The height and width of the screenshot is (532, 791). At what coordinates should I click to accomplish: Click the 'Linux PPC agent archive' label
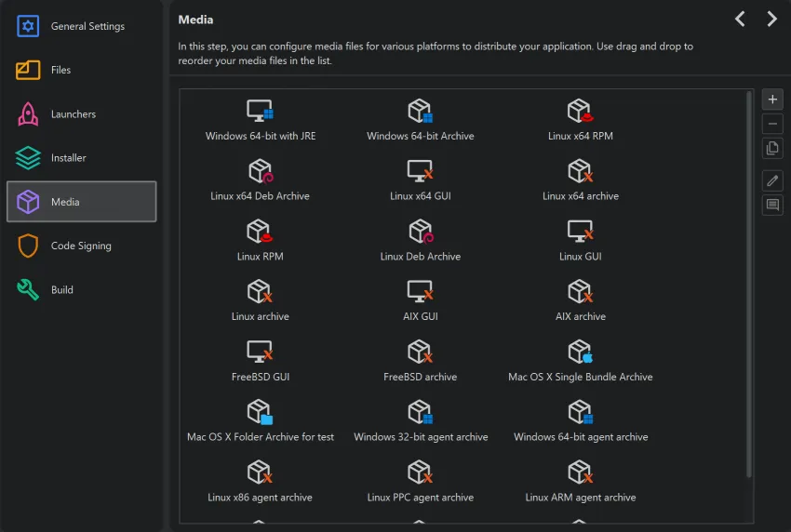[x=421, y=498]
